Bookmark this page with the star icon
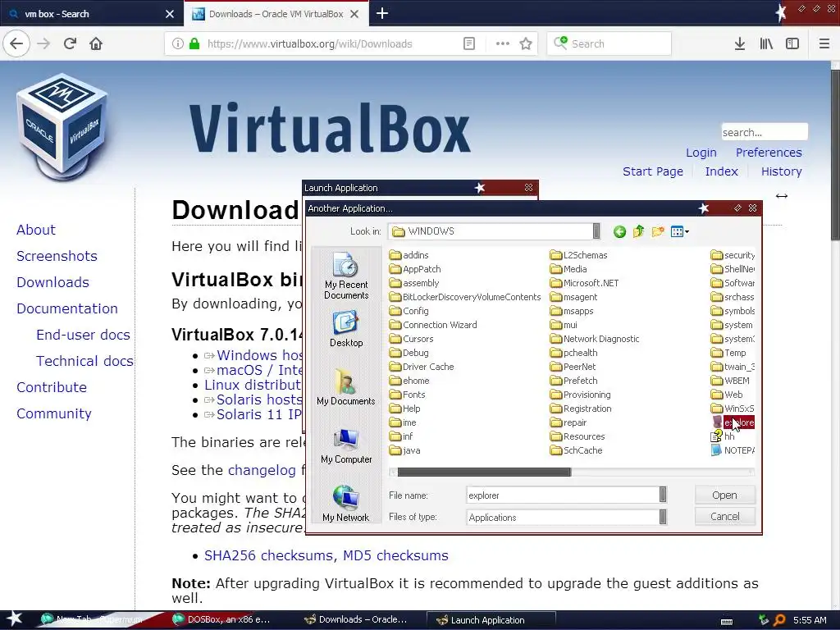 click(x=526, y=43)
